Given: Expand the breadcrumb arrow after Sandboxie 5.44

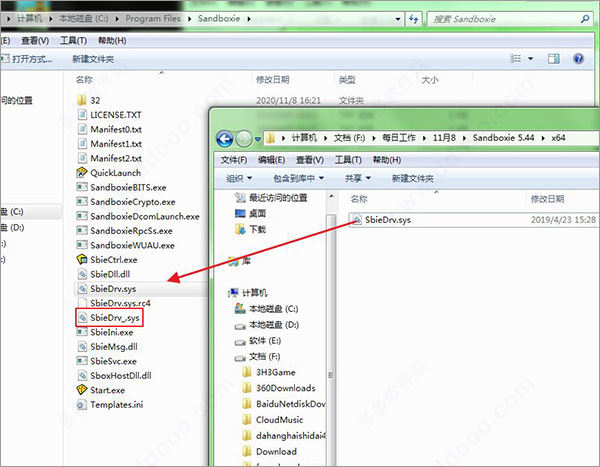Looking at the screenshot, I should (x=543, y=138).
